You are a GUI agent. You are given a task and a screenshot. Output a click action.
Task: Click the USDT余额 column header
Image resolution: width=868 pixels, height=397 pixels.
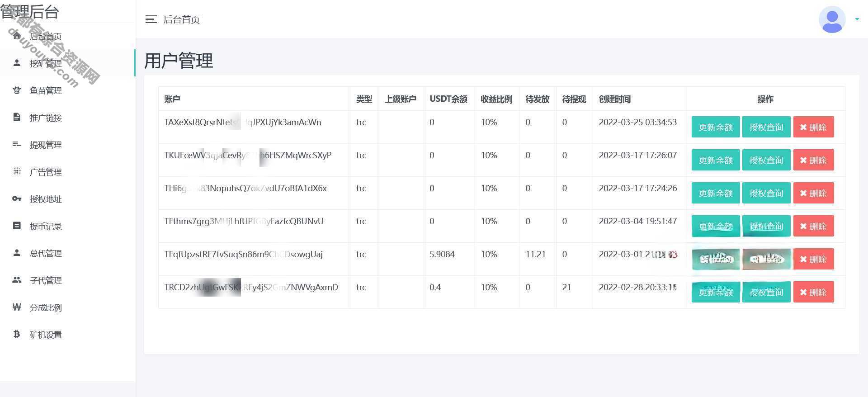tap(448, 99)
